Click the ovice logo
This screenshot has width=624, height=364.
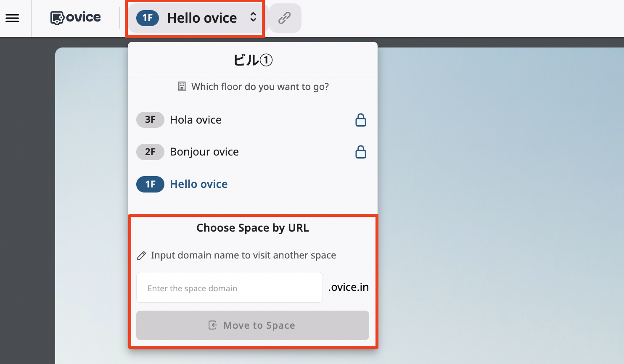[76, 18]
